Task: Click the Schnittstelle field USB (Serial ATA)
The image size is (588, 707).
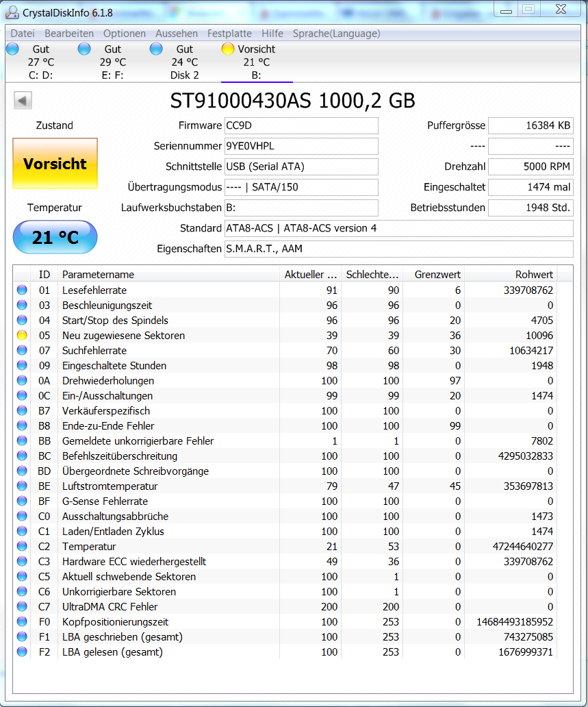Action: [x=301, y=167]
